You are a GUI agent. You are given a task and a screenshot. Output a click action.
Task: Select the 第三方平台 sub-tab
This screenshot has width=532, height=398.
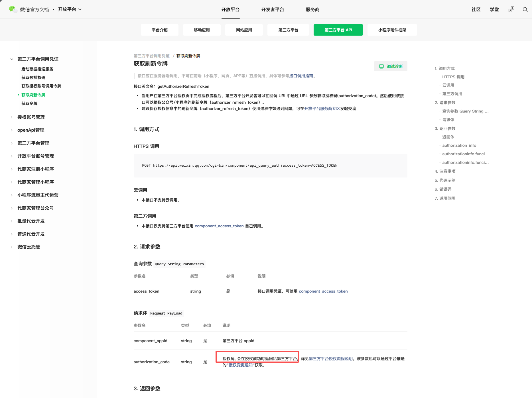point(288,30)
